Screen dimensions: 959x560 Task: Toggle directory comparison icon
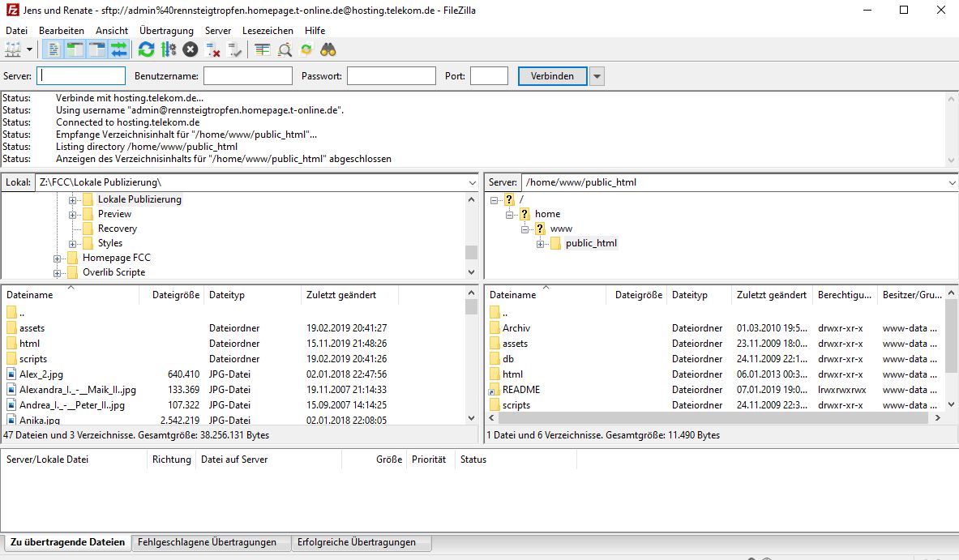pos(285,49)
